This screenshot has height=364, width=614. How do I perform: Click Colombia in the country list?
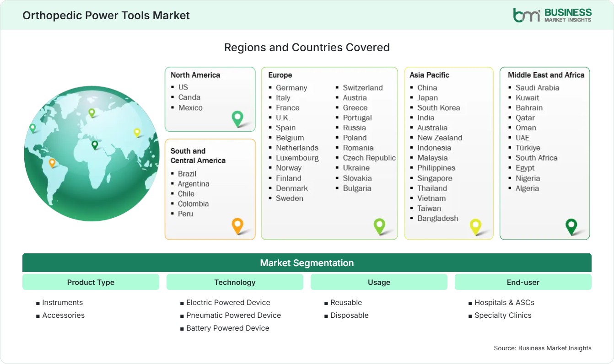193,204
